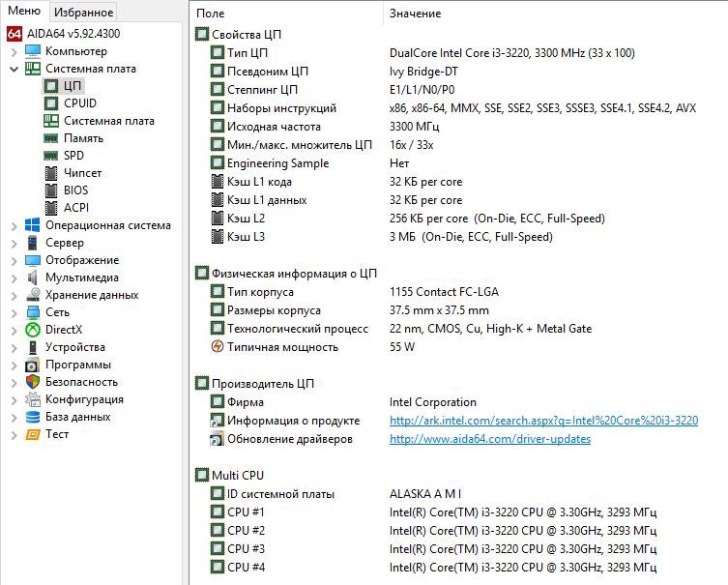Screen dimensions: 728x585
Task: Click the Кэш L3 chip icon
Action: [218, 236]
